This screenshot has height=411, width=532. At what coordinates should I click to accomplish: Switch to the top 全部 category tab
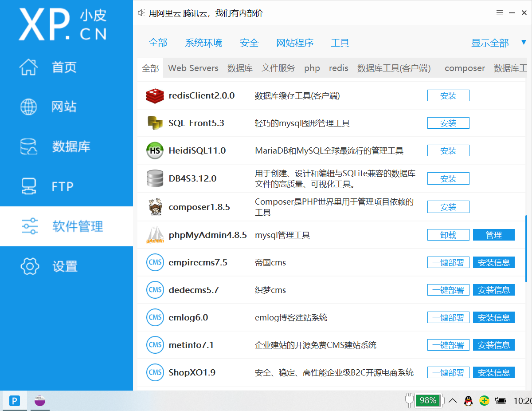coord(158,43)
